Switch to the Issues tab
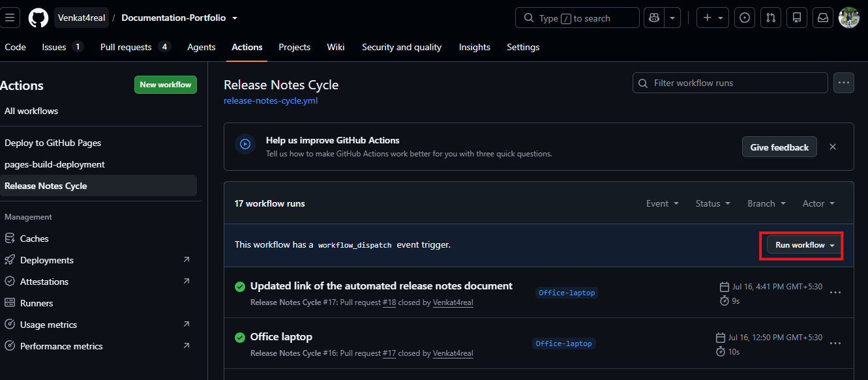The width and height of the screenshot is (868, 380). [x=63, y=47]
